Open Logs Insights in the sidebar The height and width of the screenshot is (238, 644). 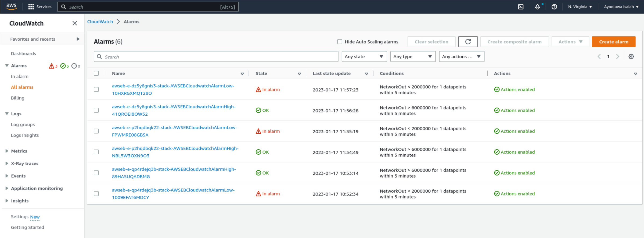point(25,135)
